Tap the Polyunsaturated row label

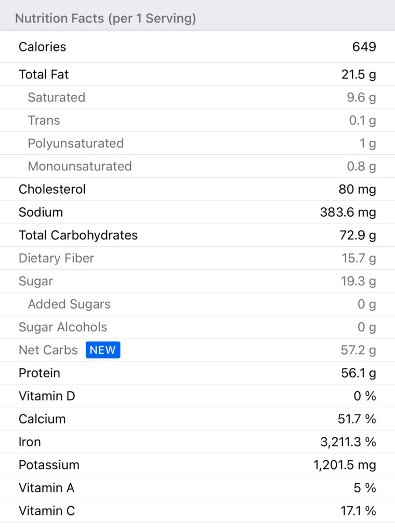click(x=76, y=143)
